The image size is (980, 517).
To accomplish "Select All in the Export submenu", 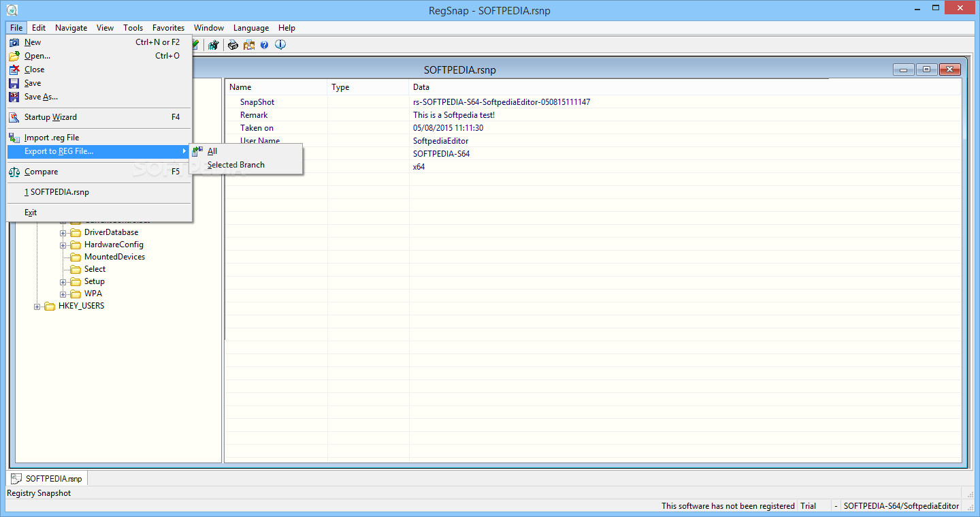I will click(x=246, y=151).
